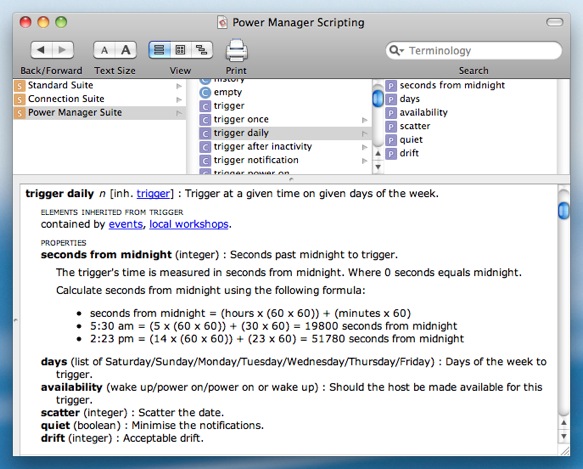This screenshot has width=583, height=469.
Task: Click description pane scroll down arrow
Action: click(564, 436)
